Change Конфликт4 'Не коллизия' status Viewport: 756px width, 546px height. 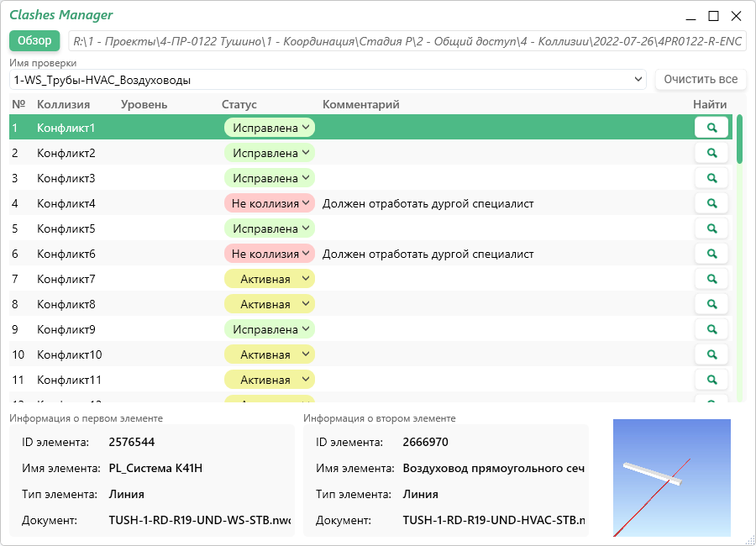tap(270, 203)
